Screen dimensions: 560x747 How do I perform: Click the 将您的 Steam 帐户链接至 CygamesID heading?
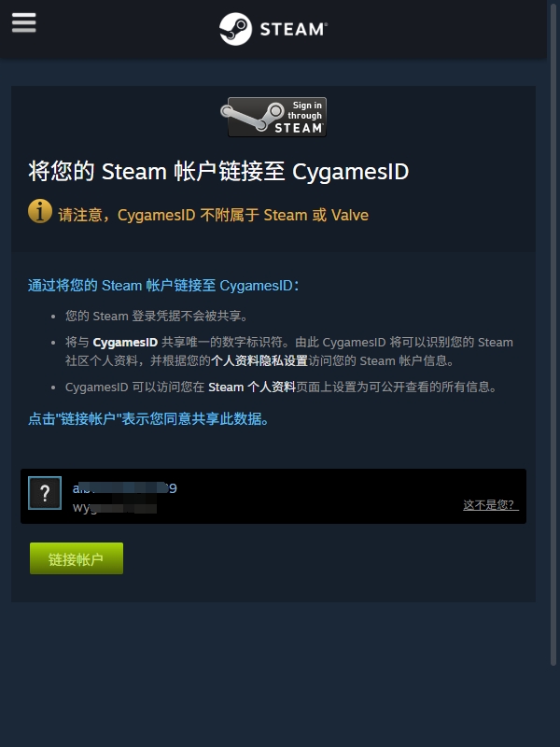[218, 172]
